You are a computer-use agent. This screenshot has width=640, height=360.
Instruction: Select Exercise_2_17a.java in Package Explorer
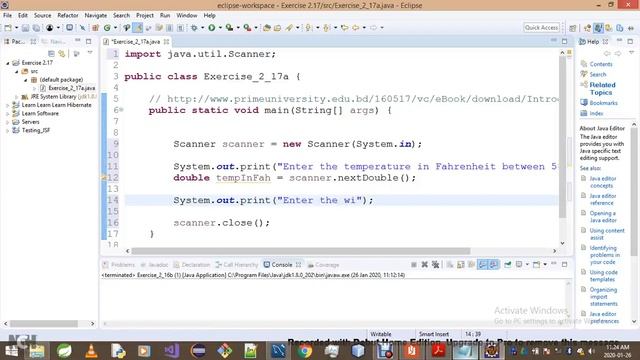pos(71,88)
